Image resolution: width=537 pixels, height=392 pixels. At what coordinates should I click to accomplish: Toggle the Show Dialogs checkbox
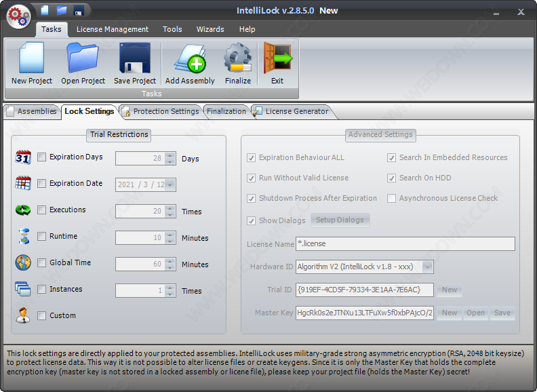click(251, 220)
